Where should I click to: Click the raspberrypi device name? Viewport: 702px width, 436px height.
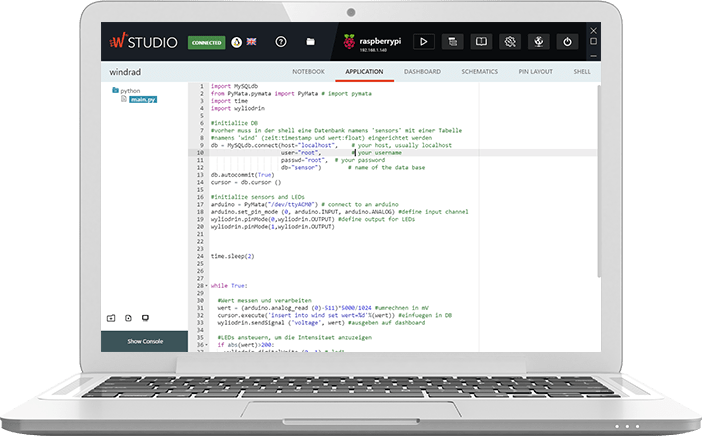coord(380,41)
